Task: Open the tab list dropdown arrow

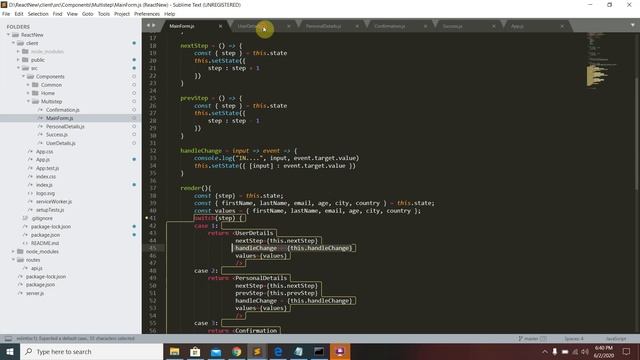Action: (633, 25)
